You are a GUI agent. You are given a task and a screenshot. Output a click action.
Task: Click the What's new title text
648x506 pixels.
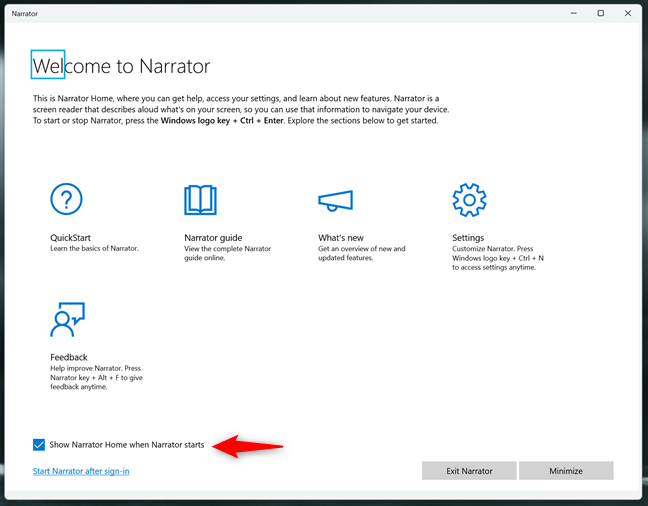[x=341, y=238]
